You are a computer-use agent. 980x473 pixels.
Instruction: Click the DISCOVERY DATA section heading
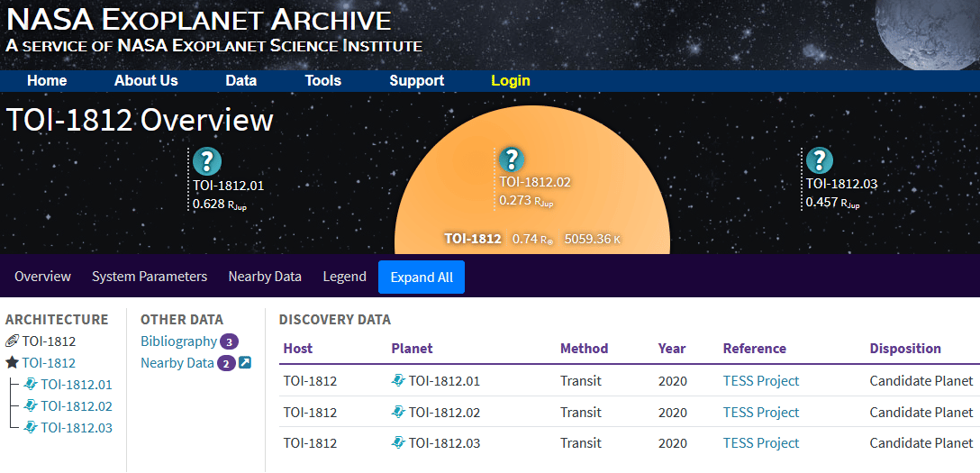click(x=335, y=319)
